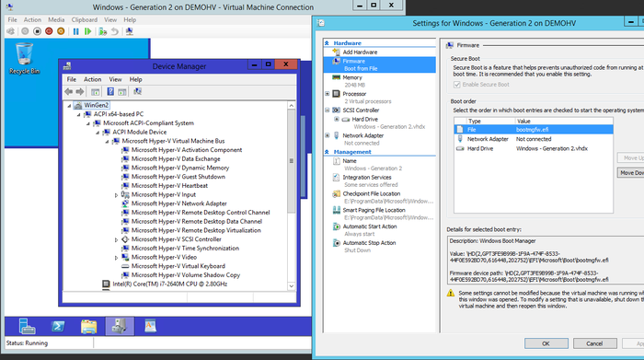Click the Device Manager vertical scrollbar down arrow
This screenshot has width=644, height=360.
pos(292,286)
